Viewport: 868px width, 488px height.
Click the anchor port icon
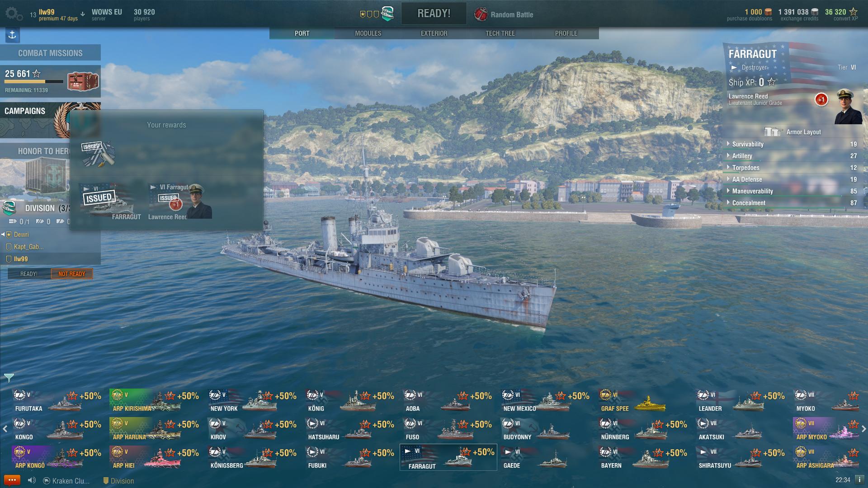[x=12, y=35]
